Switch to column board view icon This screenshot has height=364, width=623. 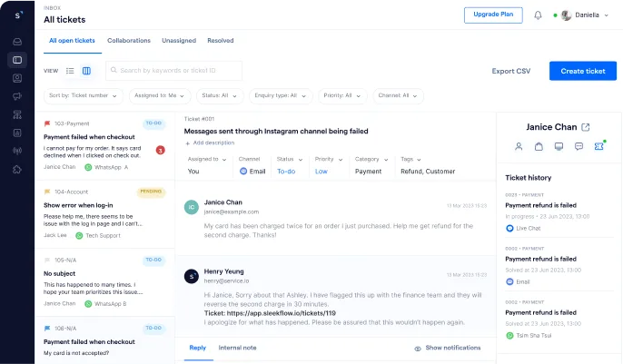(x=86, y=71)
